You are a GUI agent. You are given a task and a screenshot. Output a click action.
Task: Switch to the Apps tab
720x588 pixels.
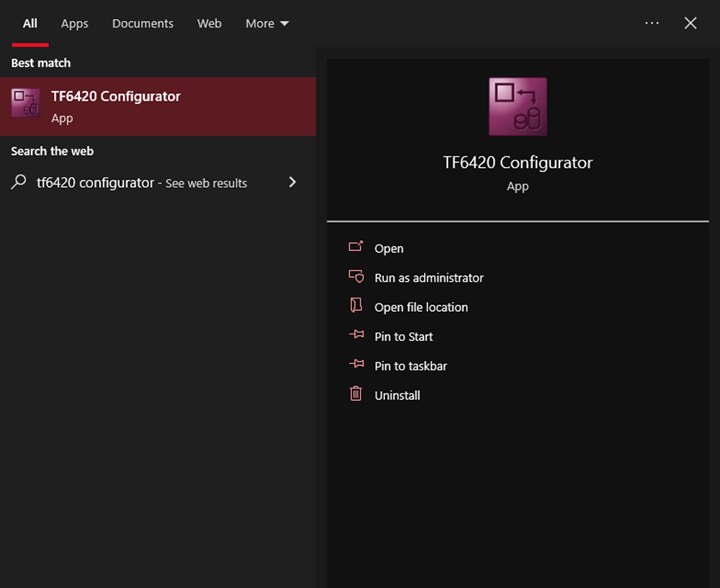74,23
